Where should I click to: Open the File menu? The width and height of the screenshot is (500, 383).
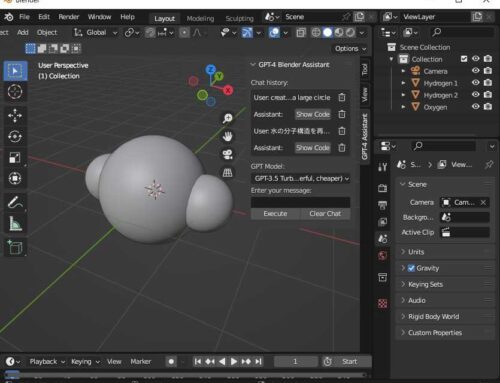click(24, 17)
